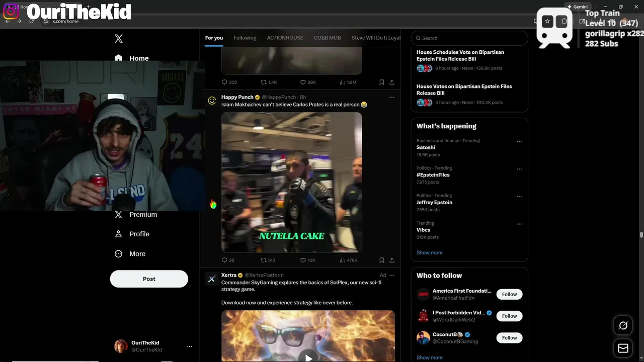
Task: Bookmark the post with 1.9M views
Action: [x=382, y=82]
